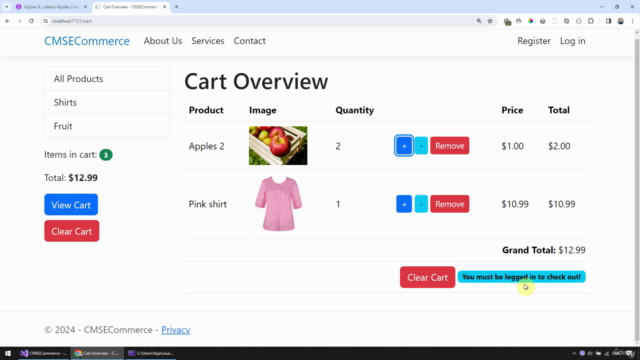Select the Fruit category
Image resolution: width=640 pixels, height=360 pixels.
tap(107, 126)
